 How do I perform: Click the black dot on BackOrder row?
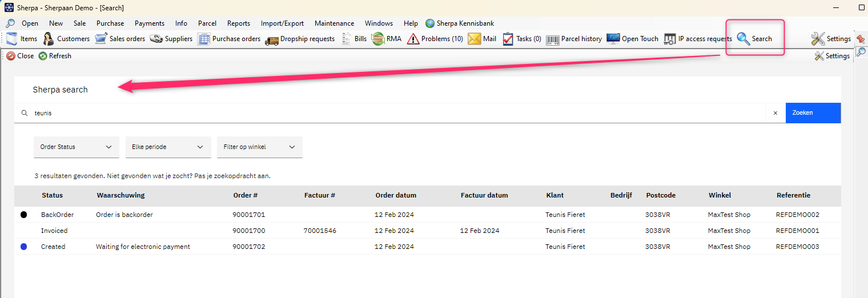(x=23, y=215)
